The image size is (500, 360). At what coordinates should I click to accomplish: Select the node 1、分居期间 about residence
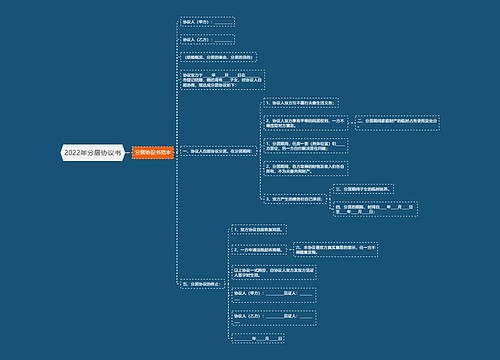tap(306, 146)
